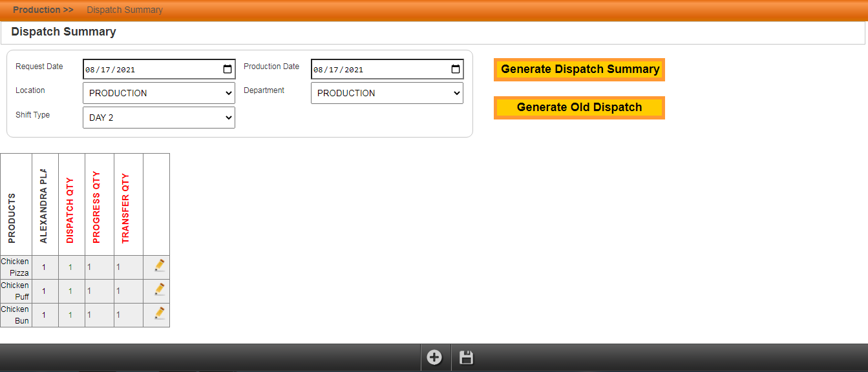Image resolution: width=868 pixels, height=372 pixels.
Task: Click the floppy disk save icon
Action: 466,357
